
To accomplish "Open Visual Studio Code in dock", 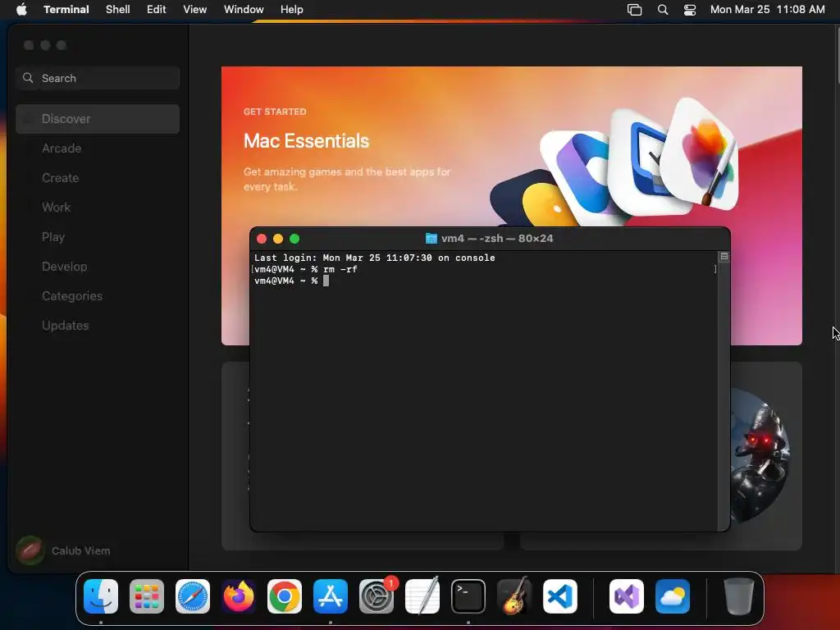I will point(560,596).
